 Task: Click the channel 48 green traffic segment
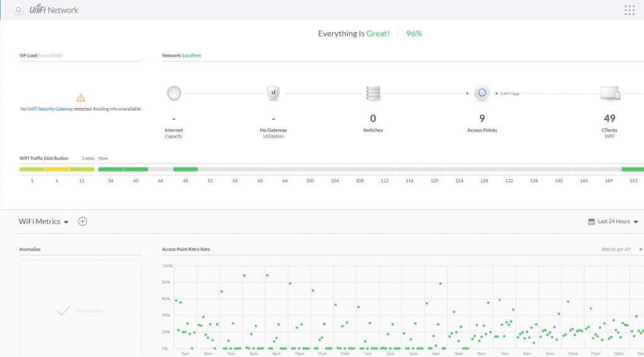click(x=186, y=169)
